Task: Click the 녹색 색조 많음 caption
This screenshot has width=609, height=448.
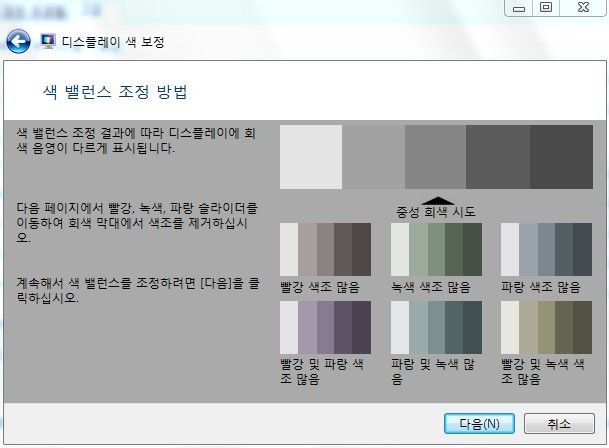Action: [x=431, y=287]
